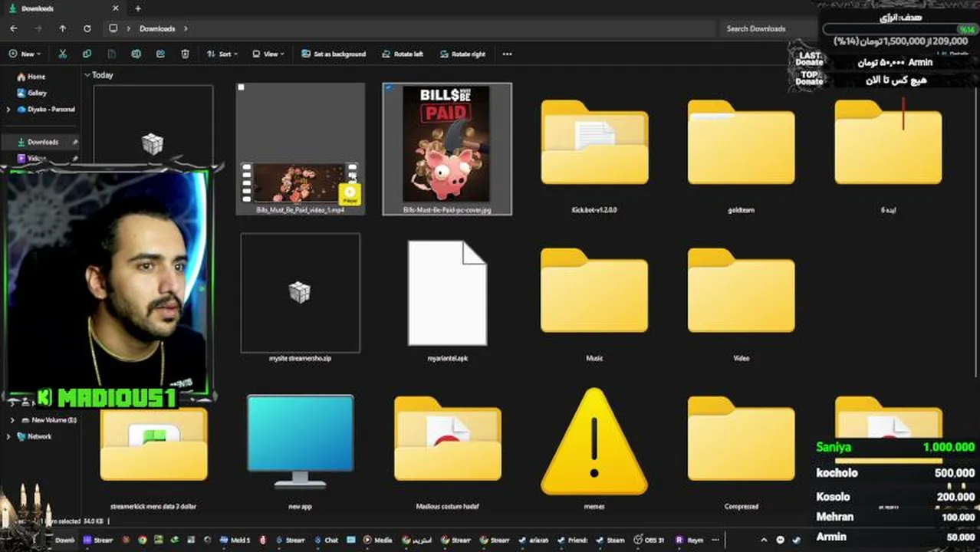Screen dimensions: 980x552
Task: Expand the New Volume (E:) tree node
Action: pyautogui.click(x=12, y=420)
